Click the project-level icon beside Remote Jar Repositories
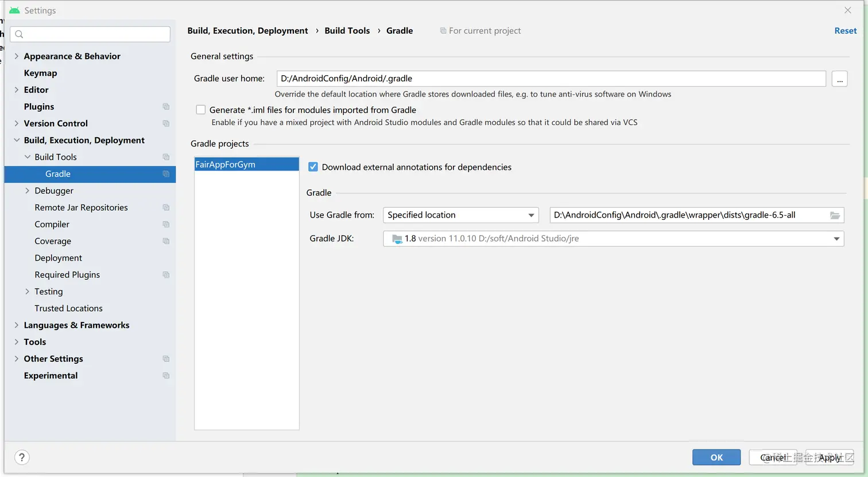The width and height of the screenshot is (868, 477). 166,208
